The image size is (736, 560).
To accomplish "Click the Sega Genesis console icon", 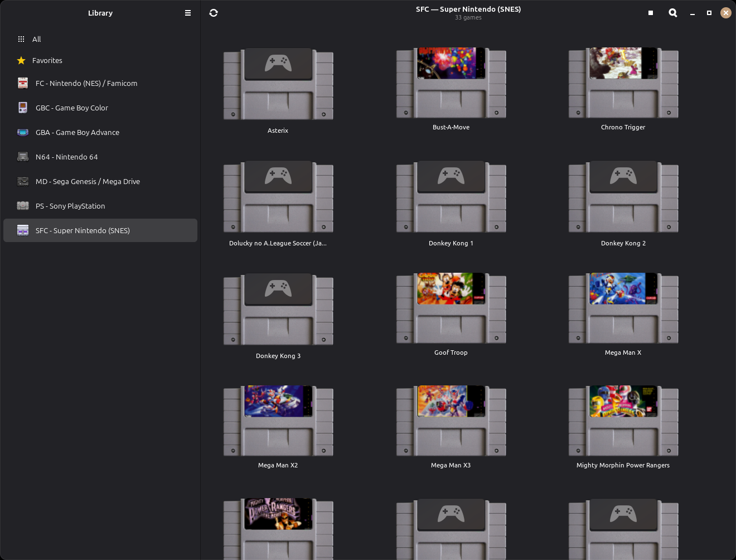I will 23,181.
